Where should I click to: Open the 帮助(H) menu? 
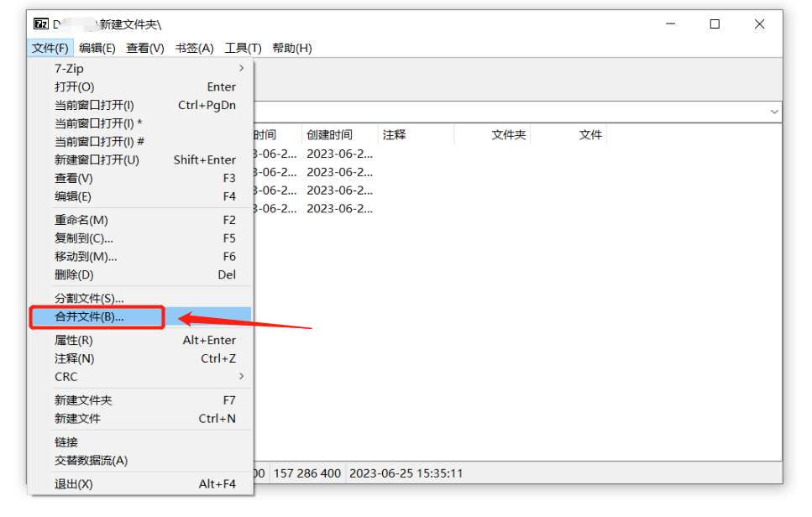tap(292, 48)
